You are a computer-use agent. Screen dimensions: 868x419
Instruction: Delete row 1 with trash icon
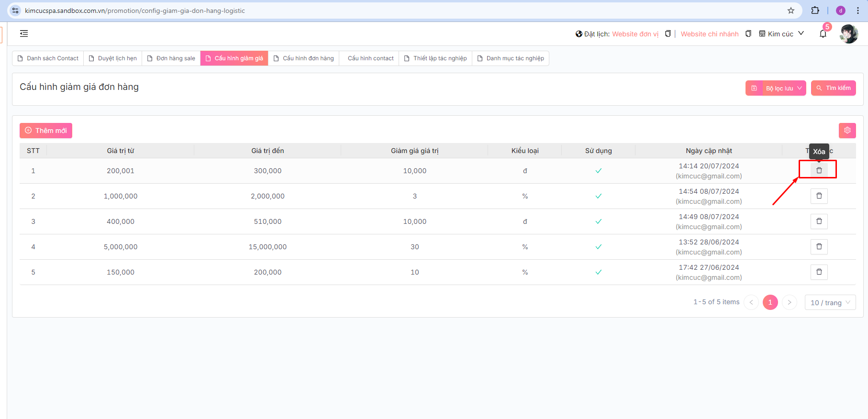(x=819, y=170)
